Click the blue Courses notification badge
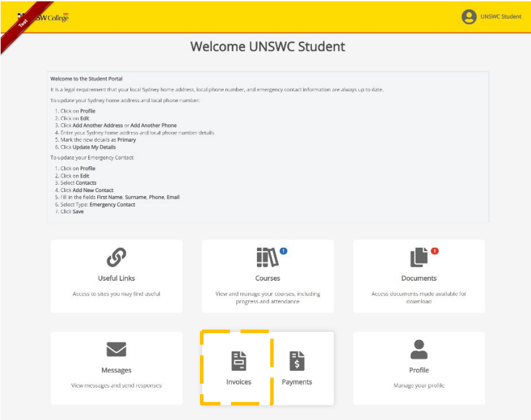Image resolution: width=531 pixels, height=420 pixels. point(283,251)
